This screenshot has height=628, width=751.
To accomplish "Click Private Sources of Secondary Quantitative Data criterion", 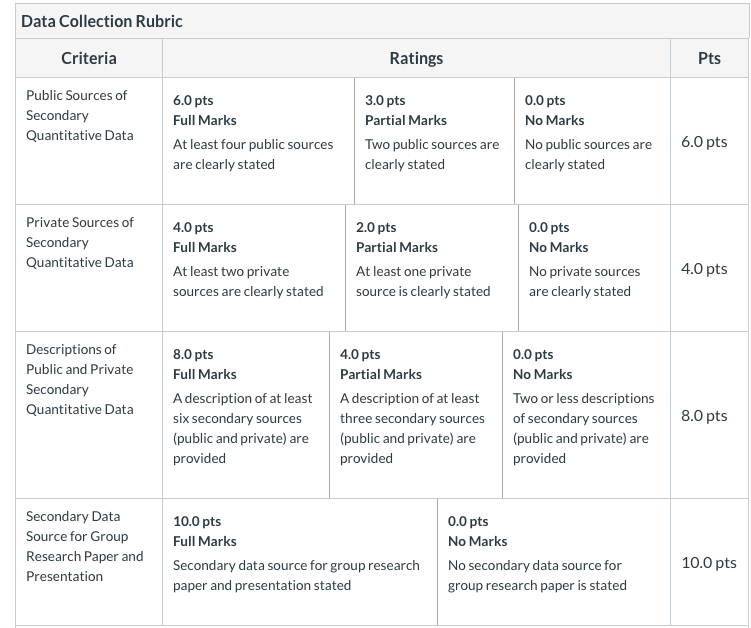I will [80, 242].
